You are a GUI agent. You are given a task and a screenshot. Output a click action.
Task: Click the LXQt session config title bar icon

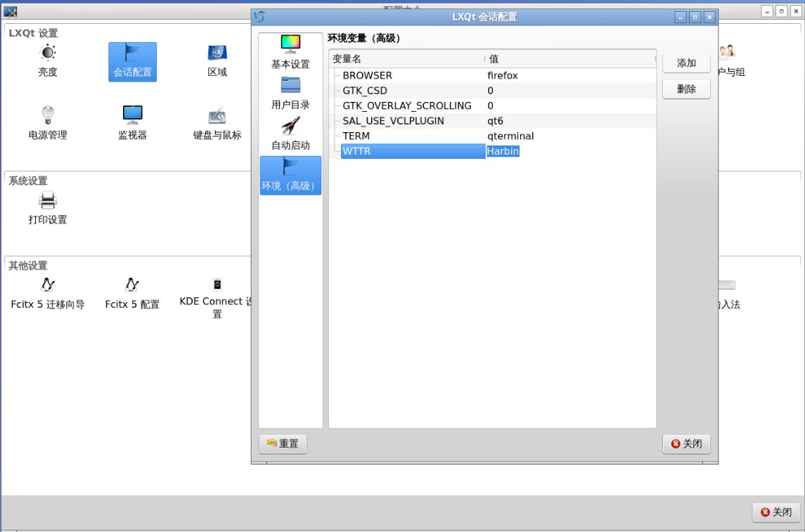click(259, 17)
